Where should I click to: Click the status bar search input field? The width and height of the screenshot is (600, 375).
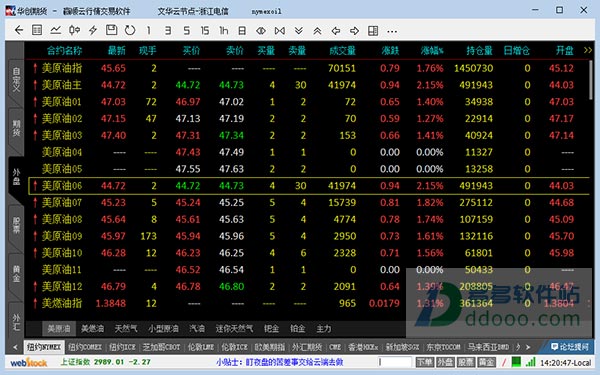(395, 362)
